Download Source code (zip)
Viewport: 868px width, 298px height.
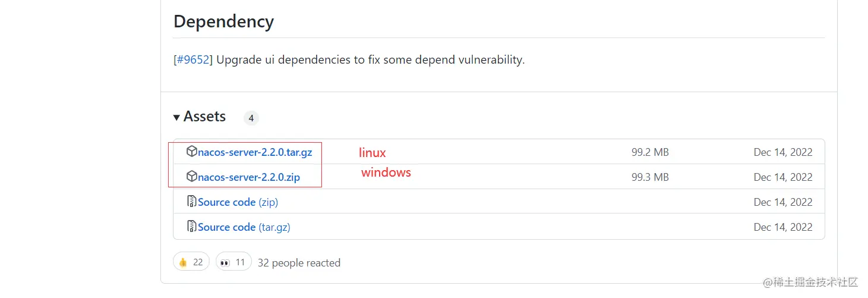click(238, 202)
